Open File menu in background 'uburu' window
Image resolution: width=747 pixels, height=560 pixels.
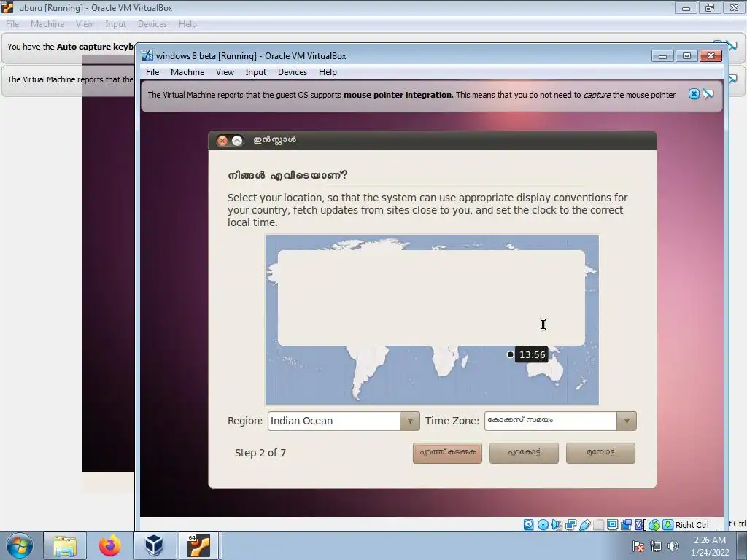click(x=12, y=24)
